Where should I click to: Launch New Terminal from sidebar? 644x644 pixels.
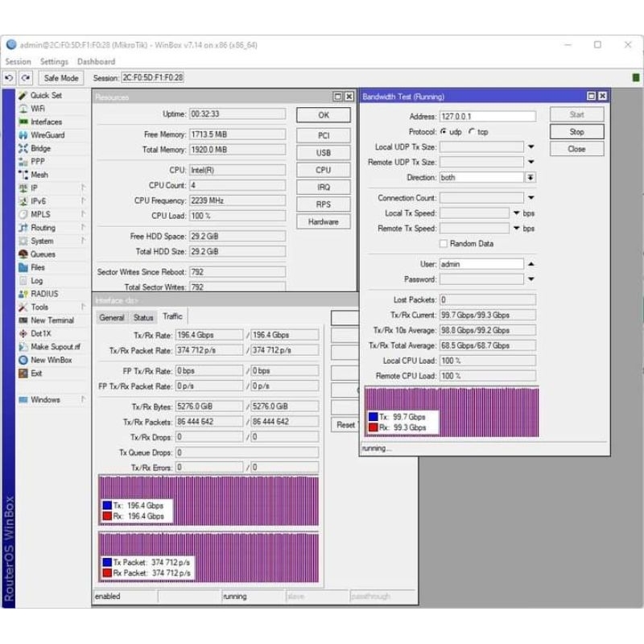(52, 320)
